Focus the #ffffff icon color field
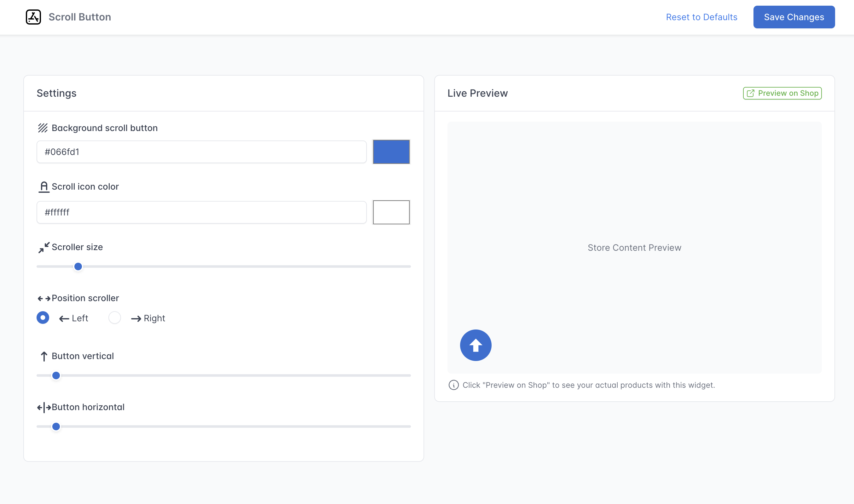 point(201,212)
